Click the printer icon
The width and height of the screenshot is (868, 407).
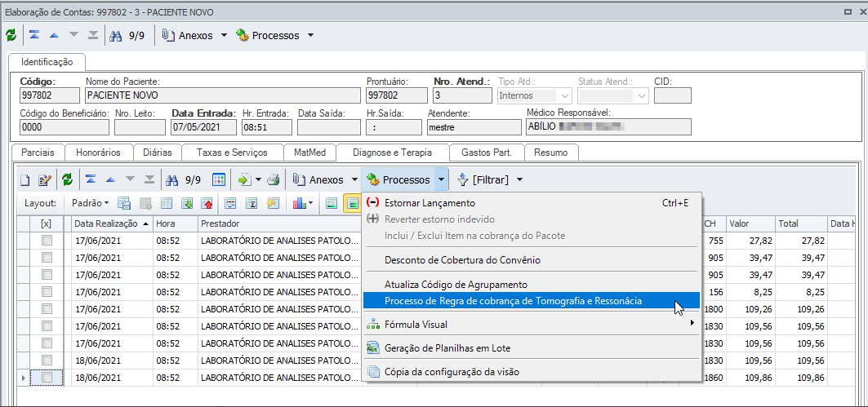pyautogui.click(x=274, y=179)
